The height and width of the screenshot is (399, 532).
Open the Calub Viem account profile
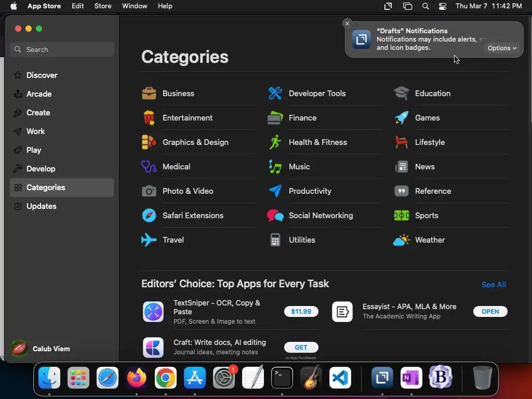coord(41,349)
